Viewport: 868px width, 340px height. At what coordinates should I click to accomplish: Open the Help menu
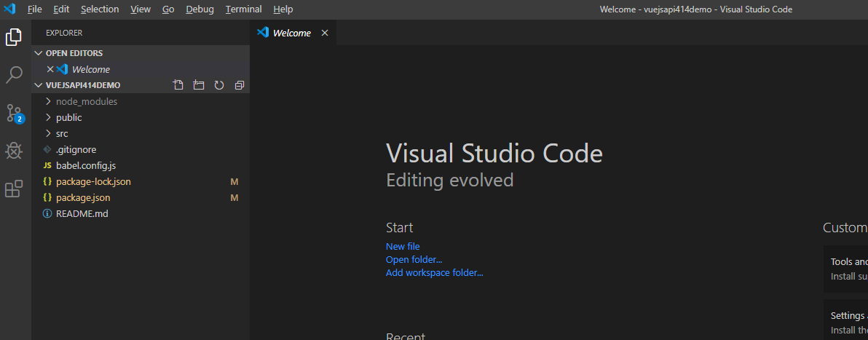(x=283, y=9)
